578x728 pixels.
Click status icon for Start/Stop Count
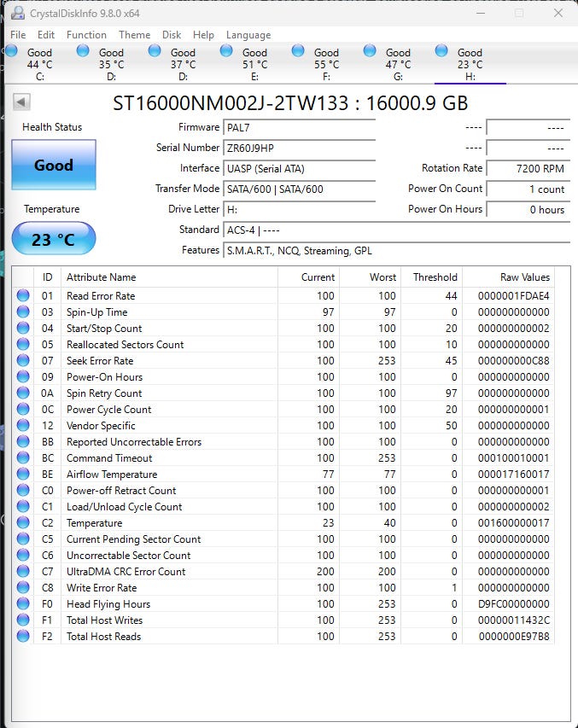[x=23, y=328]
